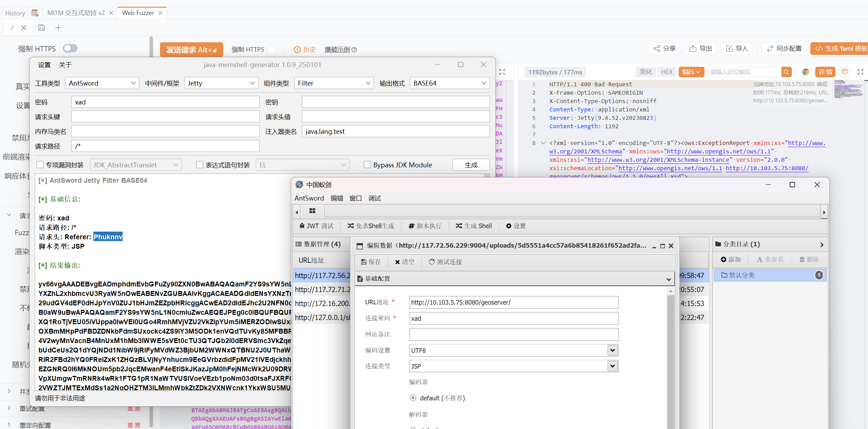Switch to MITM 交互式劫持 v2 tab

click(x=76, y=13)
